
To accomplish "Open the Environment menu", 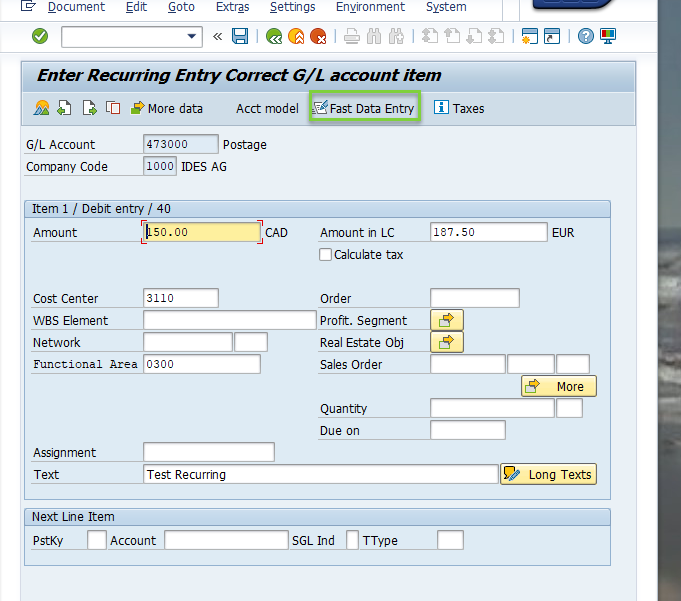I will (370, 7).
